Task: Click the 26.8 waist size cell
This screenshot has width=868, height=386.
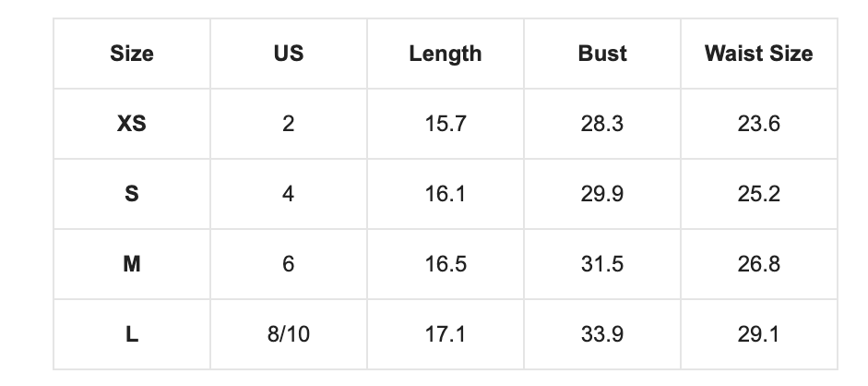Action: click(x=759, y=264)
